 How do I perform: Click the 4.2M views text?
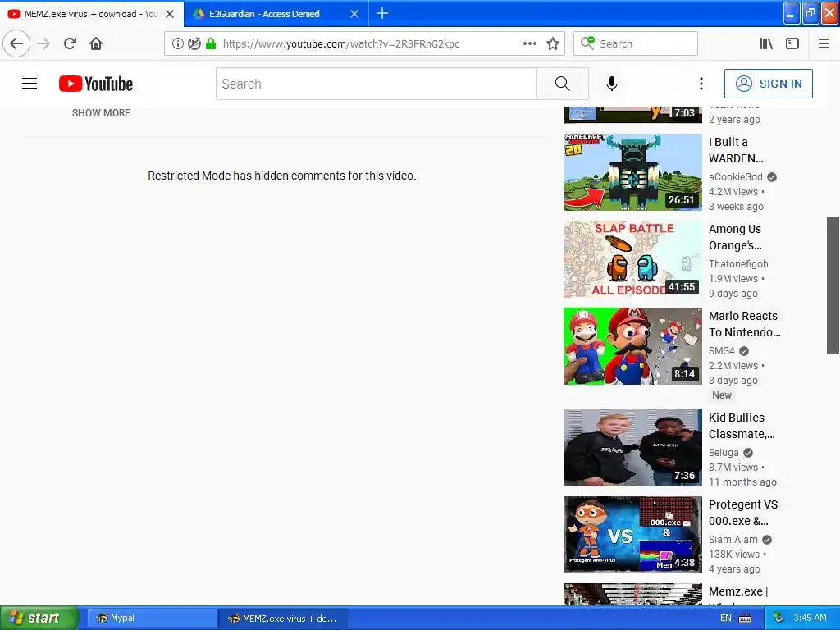tap(733, 192)
